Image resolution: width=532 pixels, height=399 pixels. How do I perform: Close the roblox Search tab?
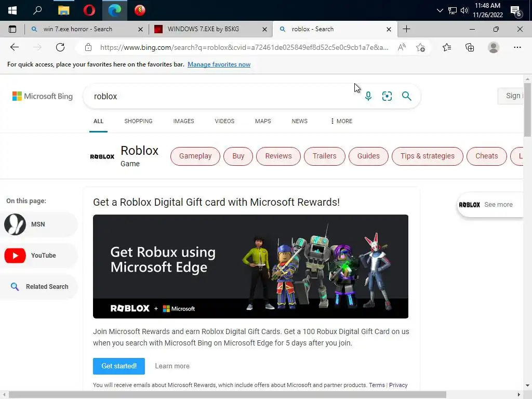[389, 30]
